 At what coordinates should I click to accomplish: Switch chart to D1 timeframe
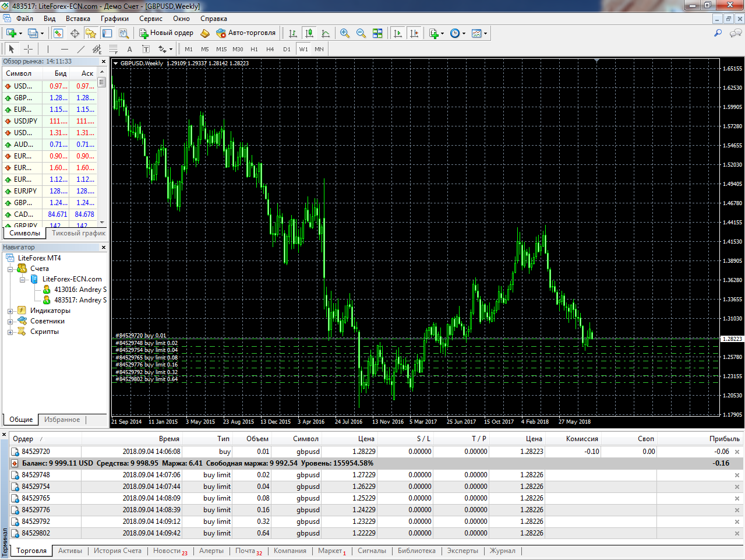[287, 49]
